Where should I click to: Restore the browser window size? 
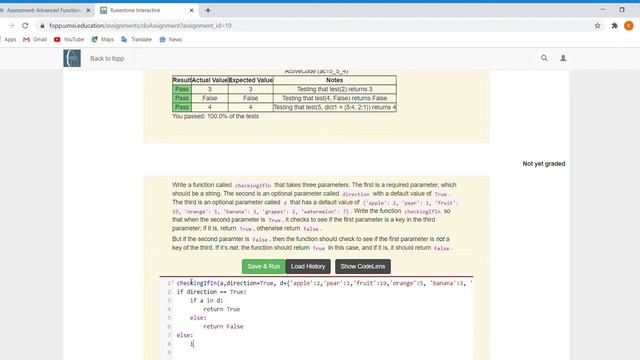click(622, 9)
